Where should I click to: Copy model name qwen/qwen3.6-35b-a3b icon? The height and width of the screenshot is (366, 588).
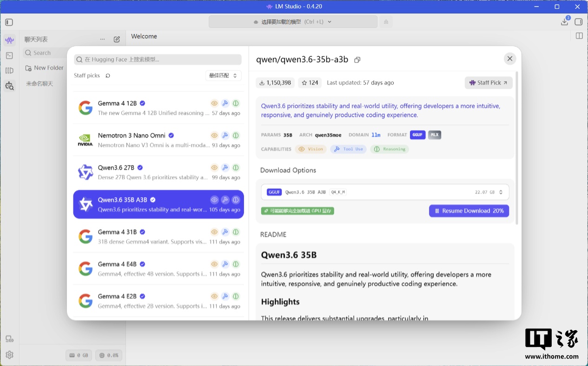coord(357,60)
